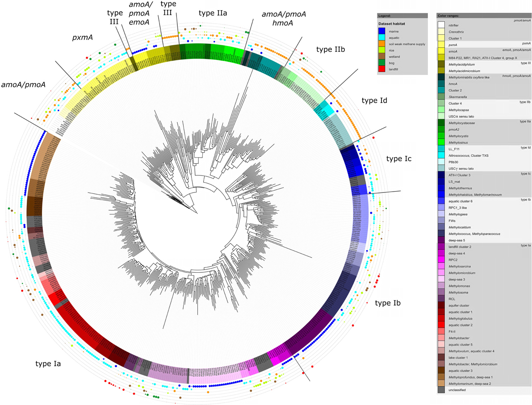Click the 'Methylacidimicrobium' legend label
The width and height of the screenshot is (532, 405).
pyautogui.click(x=464, y=71)
